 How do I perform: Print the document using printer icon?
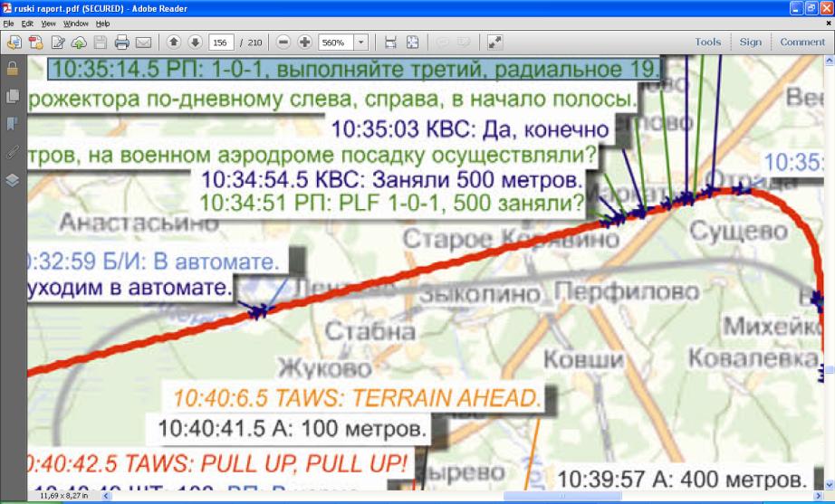pos(122,42)
